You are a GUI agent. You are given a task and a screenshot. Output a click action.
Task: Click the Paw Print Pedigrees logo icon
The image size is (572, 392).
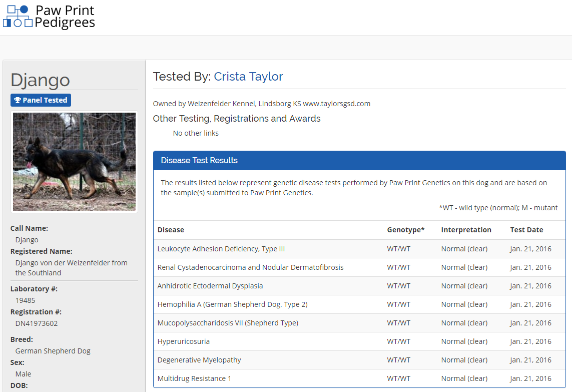pyautogui.click(x=18, y=17)
